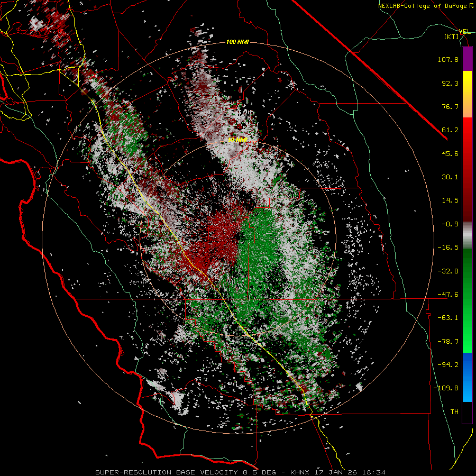Click the gray near-zero segment of color bar
This screenshot has height=476, width=476.
click(467, 235)
